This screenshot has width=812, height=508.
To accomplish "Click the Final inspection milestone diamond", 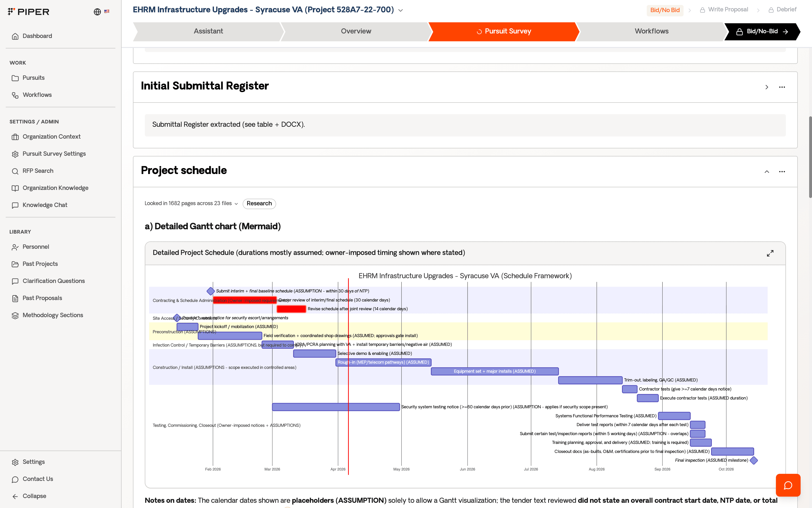I will tap(754, 460).
